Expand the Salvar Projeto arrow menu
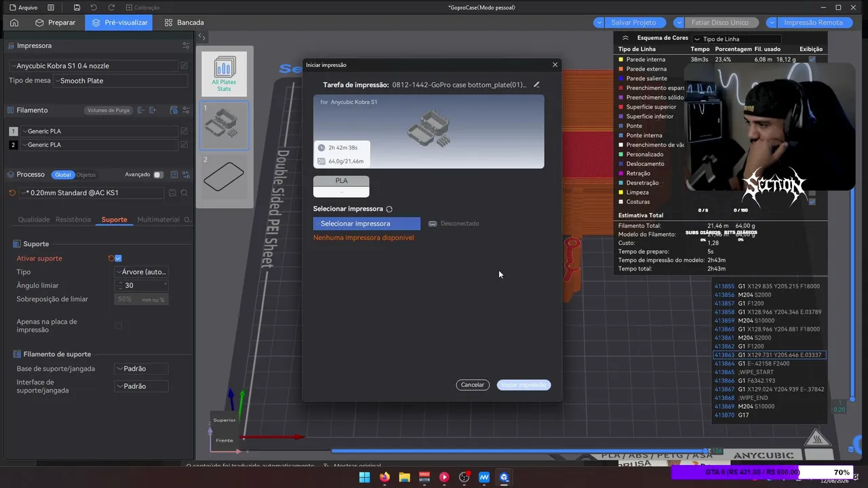Screen dimensions: 868x488 (599, 22)
